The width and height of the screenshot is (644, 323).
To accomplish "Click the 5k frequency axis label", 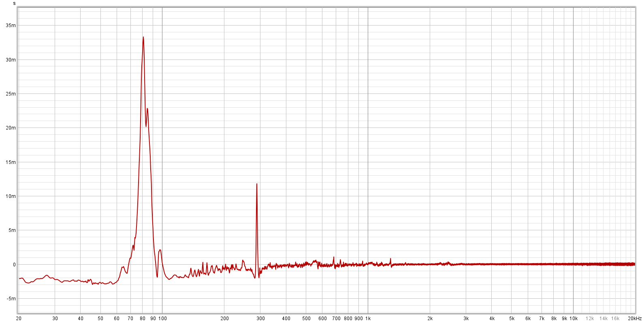I will click(512, 319).
